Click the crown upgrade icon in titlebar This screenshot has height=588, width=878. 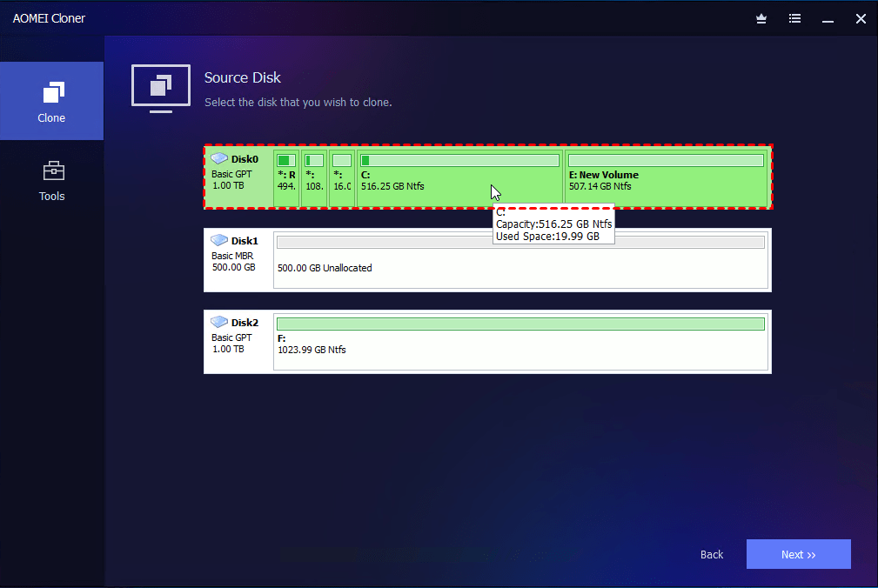(761, 18)
